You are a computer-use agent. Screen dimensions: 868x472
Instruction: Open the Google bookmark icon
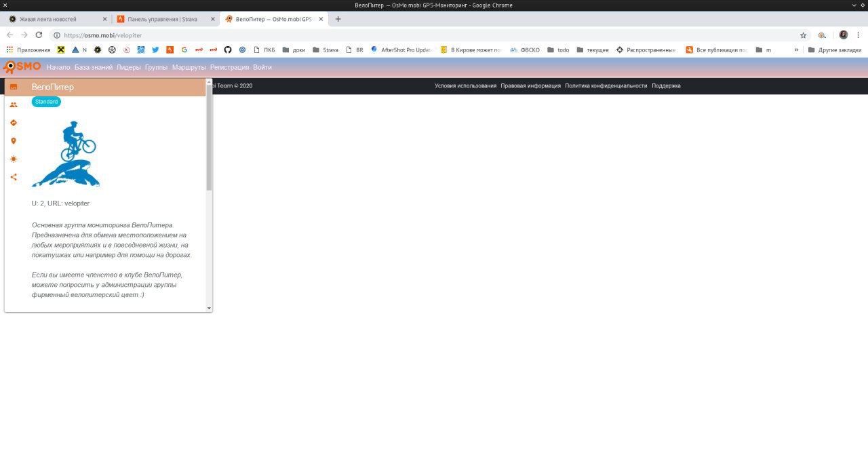(184, 50)
